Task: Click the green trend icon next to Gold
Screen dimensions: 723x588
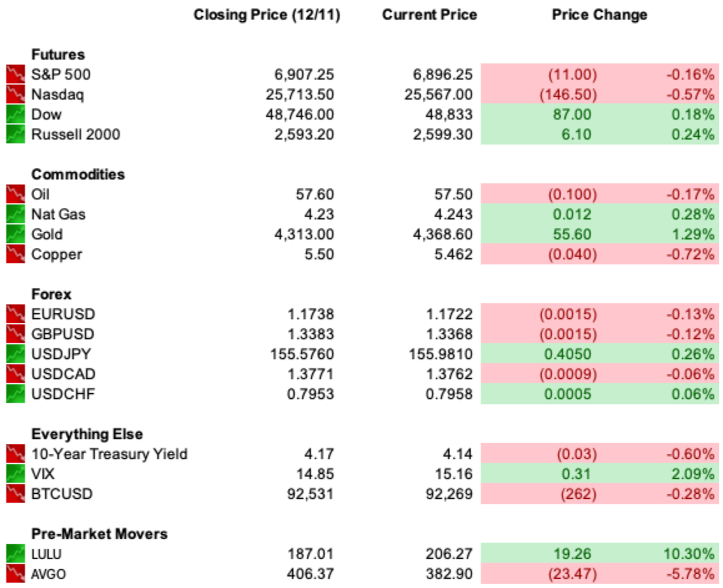Action: (x=16, y=234)
